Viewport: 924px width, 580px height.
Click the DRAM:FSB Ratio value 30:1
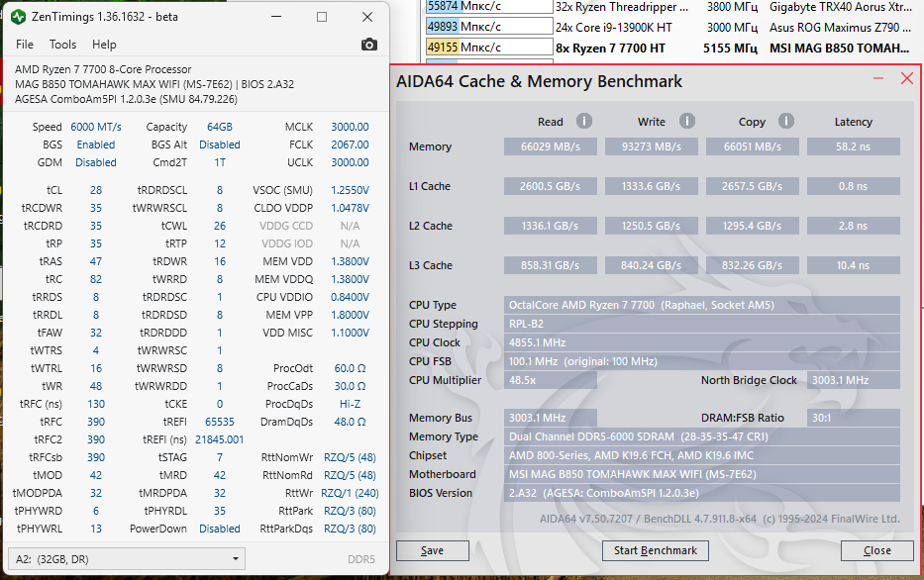[854, 418]
